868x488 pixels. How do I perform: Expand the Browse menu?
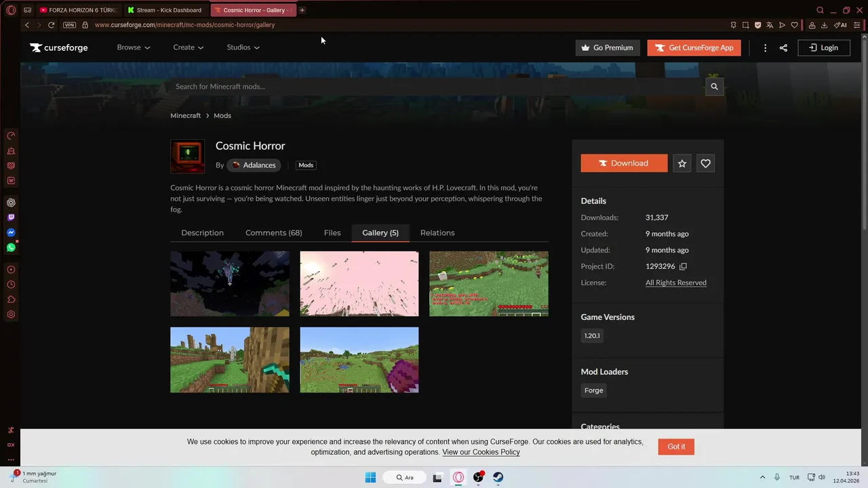(134, 47)
